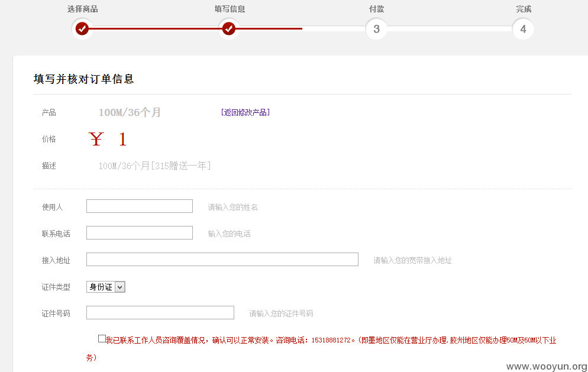Click the 使用人 field label
This screenshot has height=372, width=588.
click(52, 207)
